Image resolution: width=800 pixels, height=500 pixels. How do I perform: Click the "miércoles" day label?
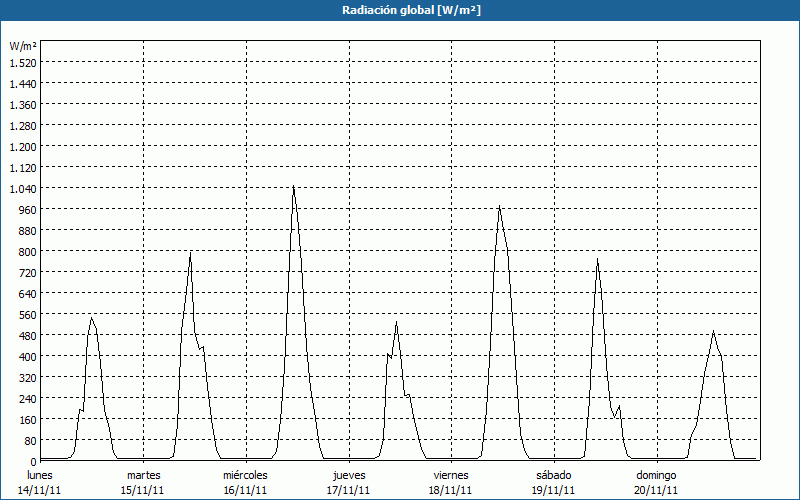[245, 475]
